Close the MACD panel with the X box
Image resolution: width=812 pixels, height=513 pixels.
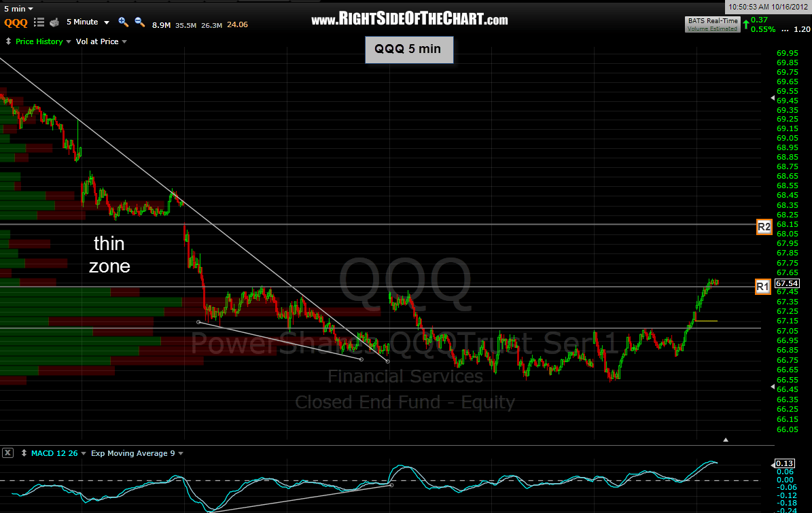pyautogui.click(x=7, y=453)
